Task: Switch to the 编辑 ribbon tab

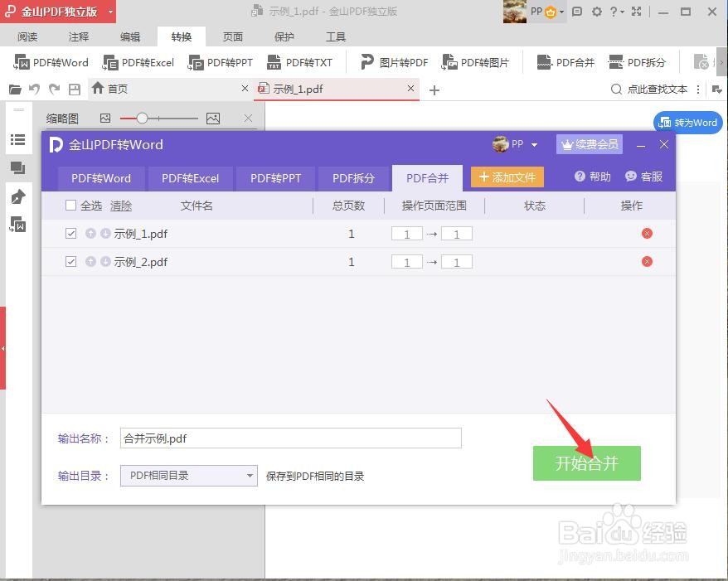Action: click(130, 36)
